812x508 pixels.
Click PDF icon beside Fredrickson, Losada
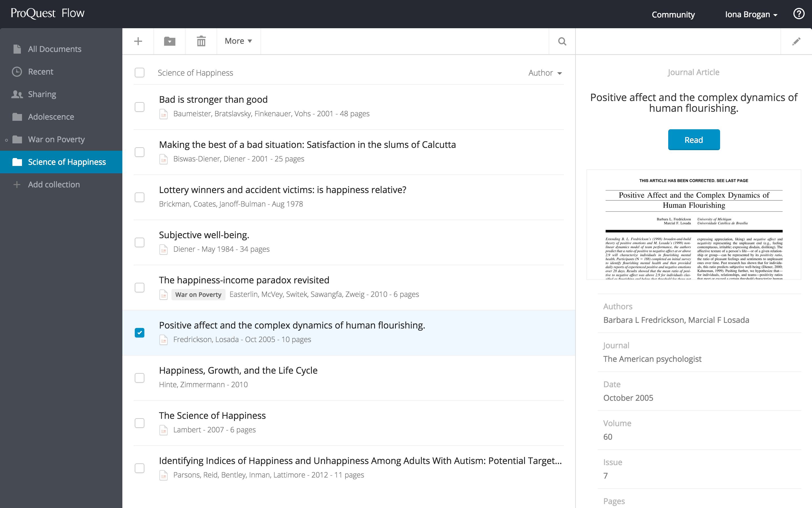pos(164,340)
